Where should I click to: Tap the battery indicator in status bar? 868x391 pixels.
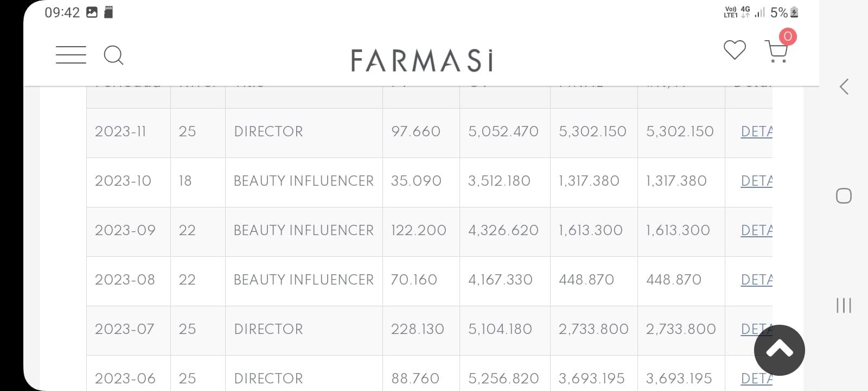(x=794, y=12)
